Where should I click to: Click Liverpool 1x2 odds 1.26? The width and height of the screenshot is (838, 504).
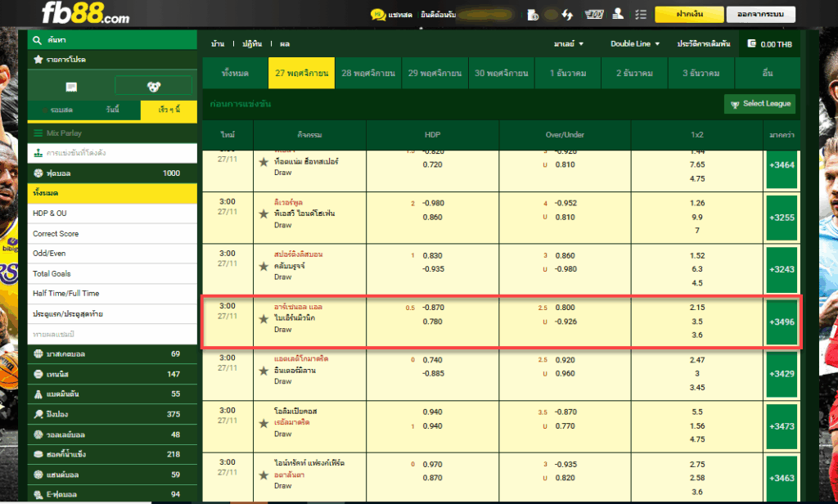coord(697,203)
